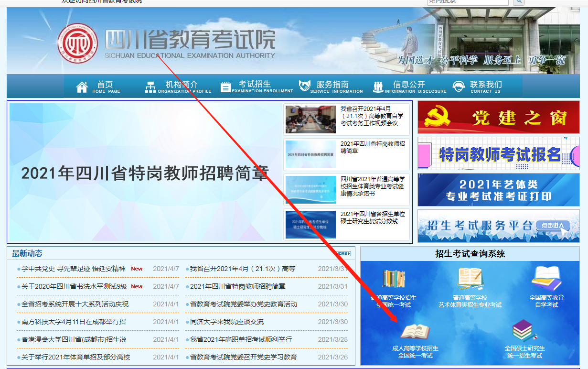588x369 pixels.
Task: Open news 省教育考试院党委召开党史学习教育
Action: pos(244,358)
